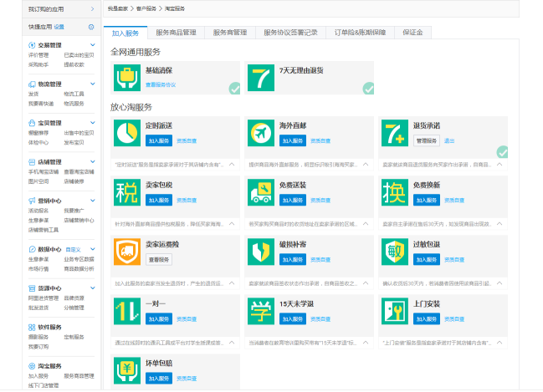Click 退出 link beside 退货承诺
The height and width of the screenshot is (392, 543).
[x=449, y=141]
